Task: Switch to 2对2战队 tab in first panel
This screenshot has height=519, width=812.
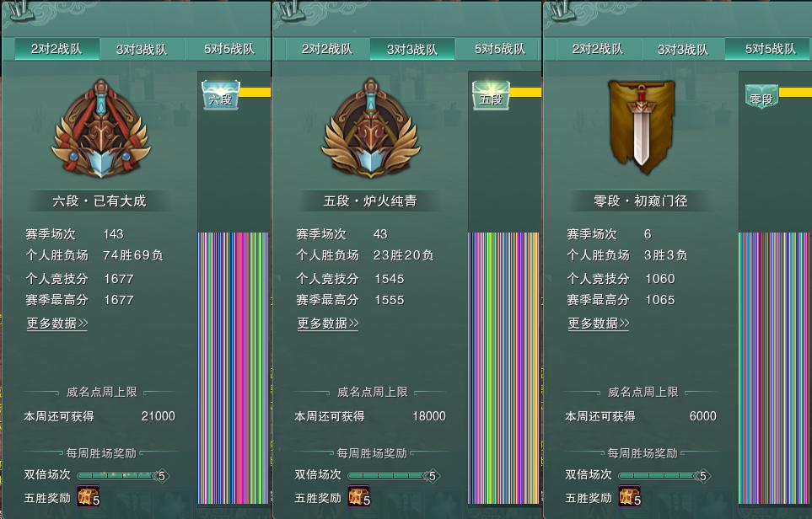Action: 56,49
